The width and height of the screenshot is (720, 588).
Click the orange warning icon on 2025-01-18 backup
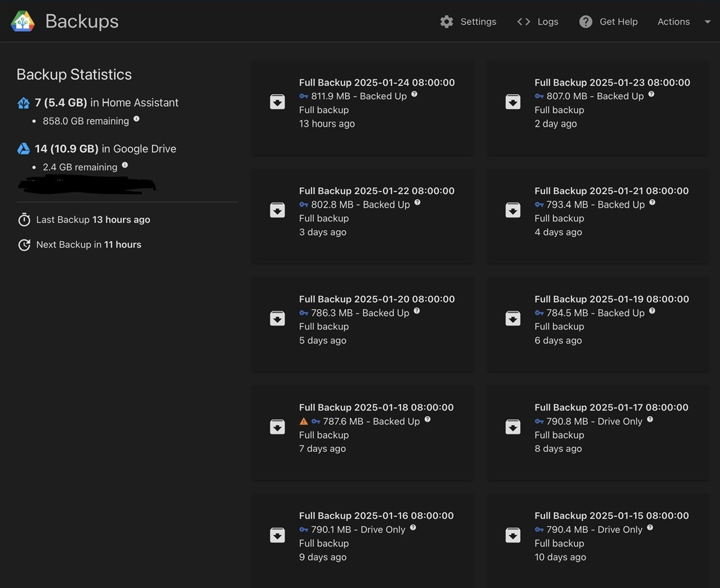(304, 421)
